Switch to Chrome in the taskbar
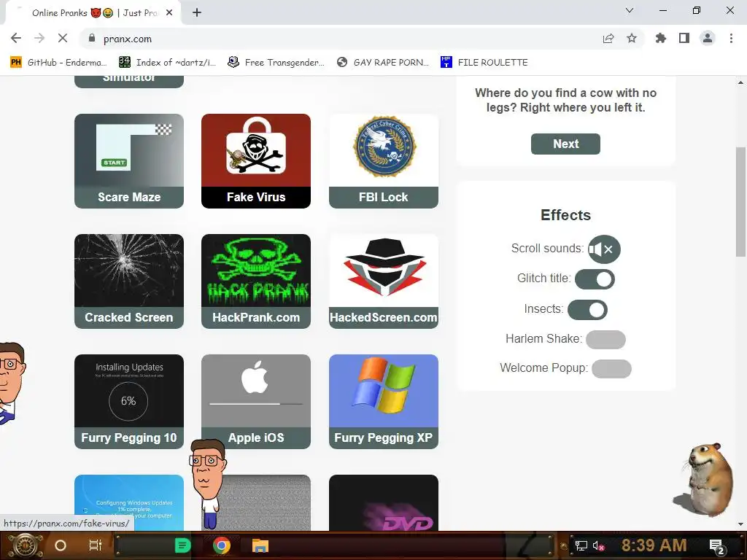Image resolution: width=747 pixels, height=560 pixels. click(x=222, y=545)
